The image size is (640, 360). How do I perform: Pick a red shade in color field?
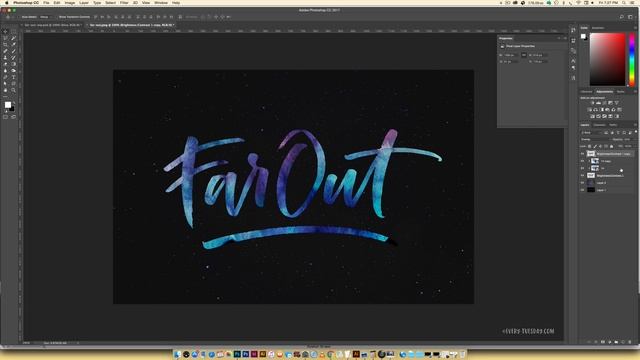point(607,59)
